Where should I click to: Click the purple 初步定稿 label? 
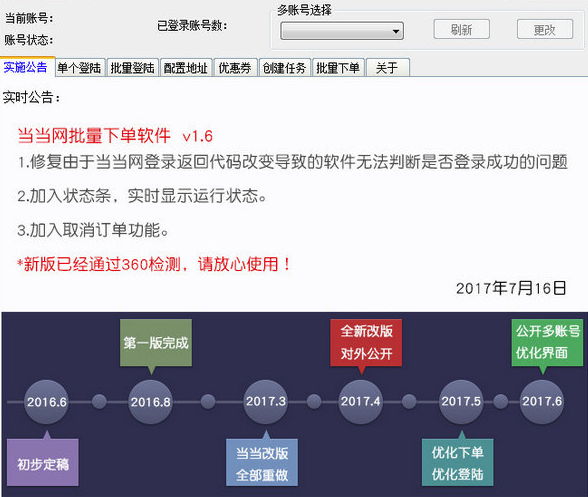(x=43, y=462)
